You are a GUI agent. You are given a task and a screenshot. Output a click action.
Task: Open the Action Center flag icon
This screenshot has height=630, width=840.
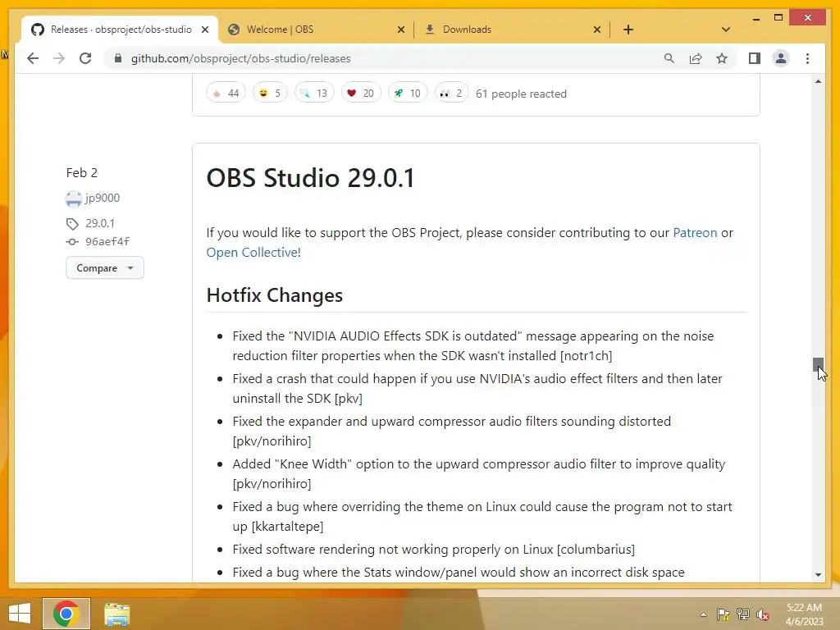click(724, 614)
